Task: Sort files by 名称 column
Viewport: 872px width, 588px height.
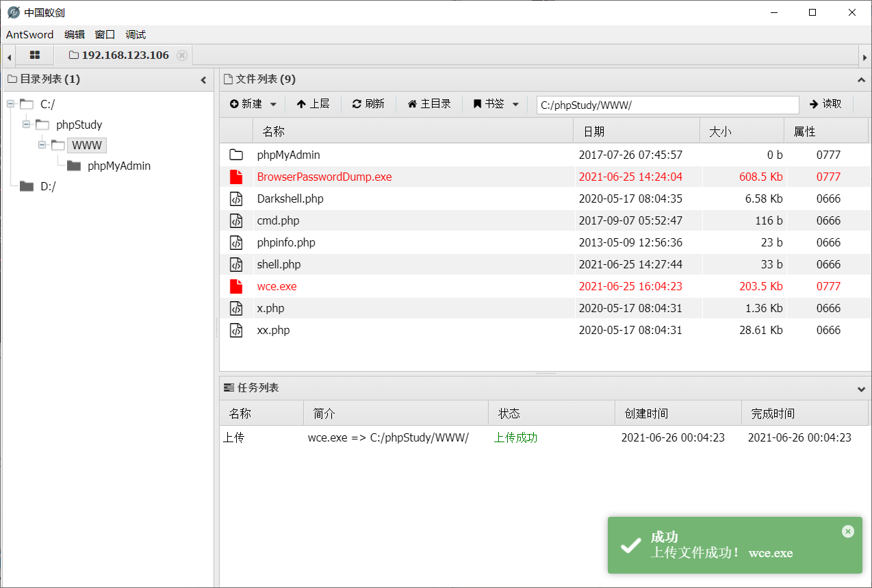Action: click(x=413, y=131)
